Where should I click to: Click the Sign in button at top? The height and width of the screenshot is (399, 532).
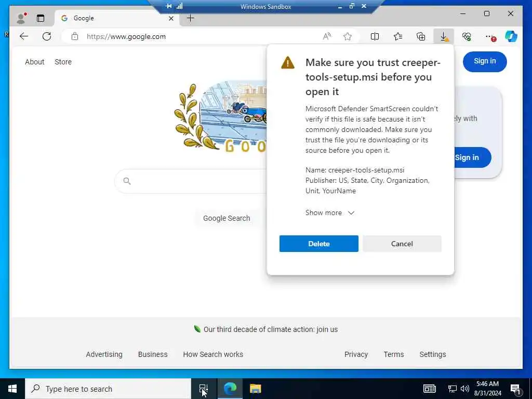(485, 61)
